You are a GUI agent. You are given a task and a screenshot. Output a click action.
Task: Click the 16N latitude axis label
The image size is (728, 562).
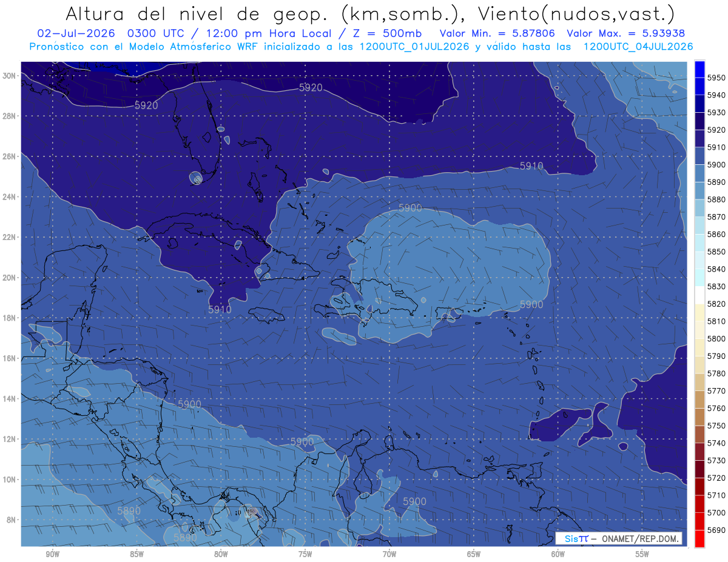pos(9,358)
